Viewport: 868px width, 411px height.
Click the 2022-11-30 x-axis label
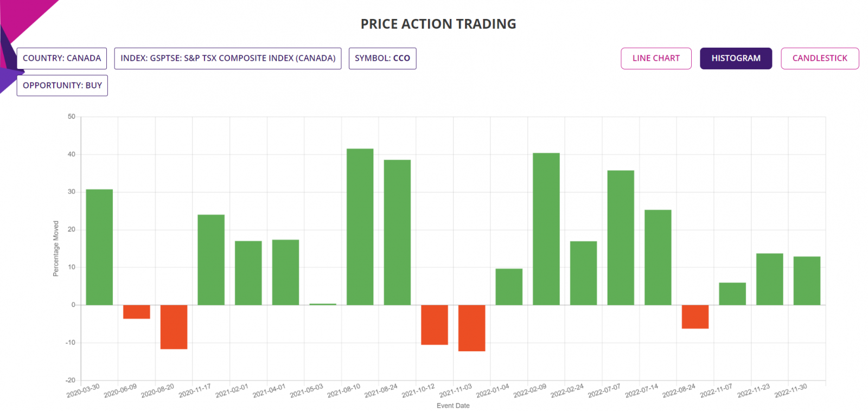790,390
